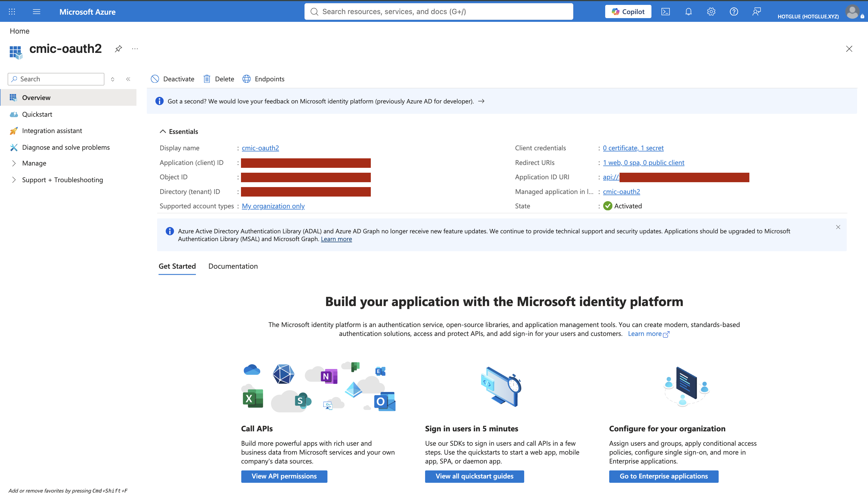Open 0 certificate, 1 secret link
Image resolution: width=868 pixels, height=496 pixels.
[633, 148]
